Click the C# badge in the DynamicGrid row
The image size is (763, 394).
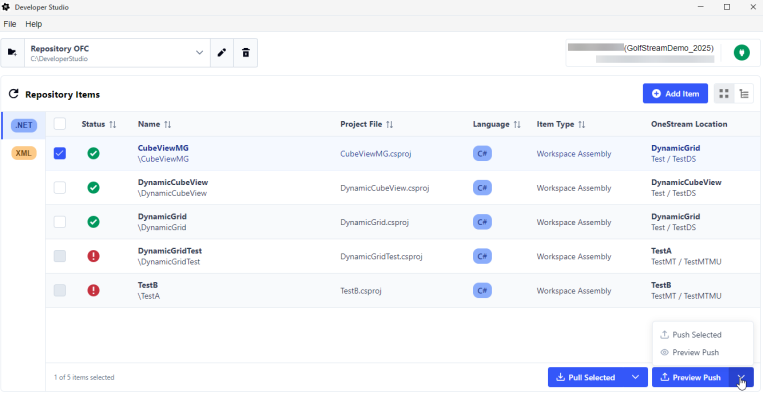tap(482, 222)
